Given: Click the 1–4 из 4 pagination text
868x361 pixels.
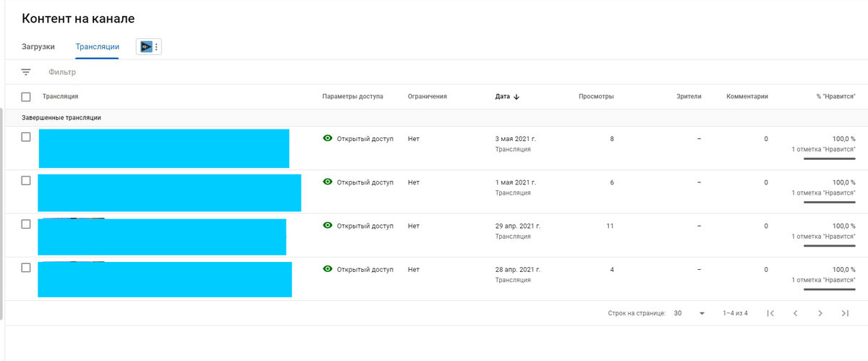Looking at the screenshot, I should [x=735, y=313].
